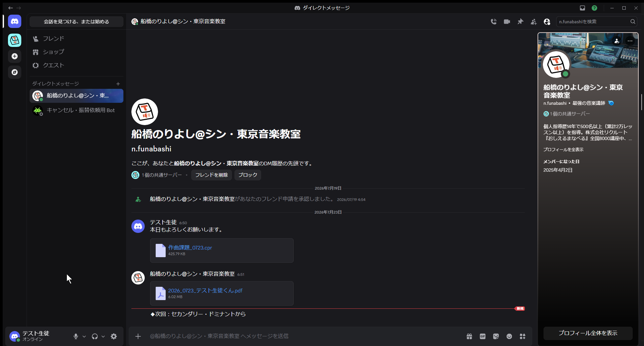The image size is (644, 346).
Task: Open the help question mark icon
Action: point(594,8)
